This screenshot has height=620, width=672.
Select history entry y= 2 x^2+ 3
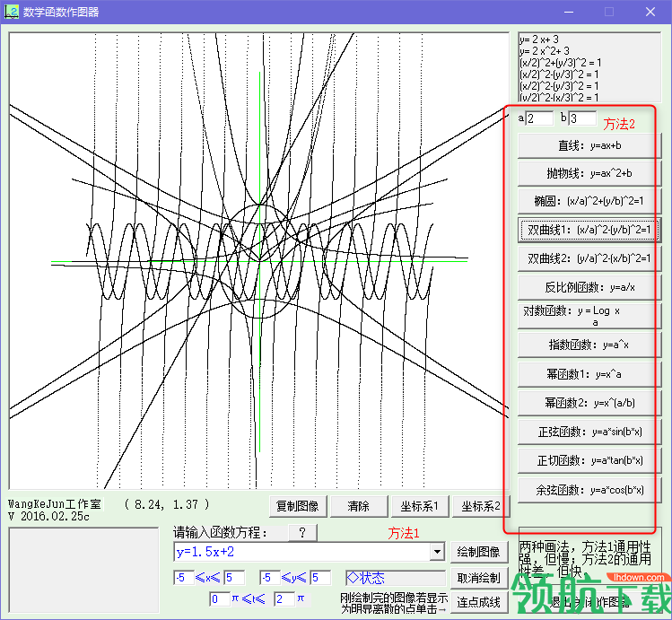(545, 51)
